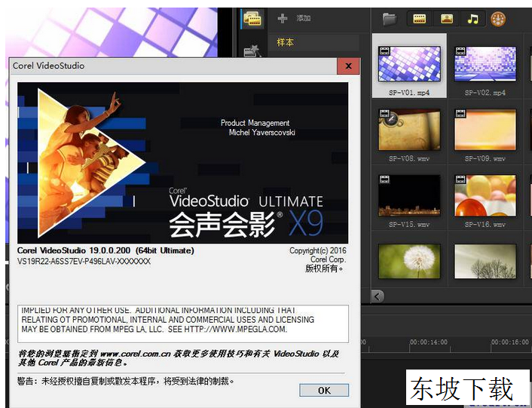The height and width of the screenshot is (408, 532).
Task: Click the import media folder icon
Action: point(389,19)
